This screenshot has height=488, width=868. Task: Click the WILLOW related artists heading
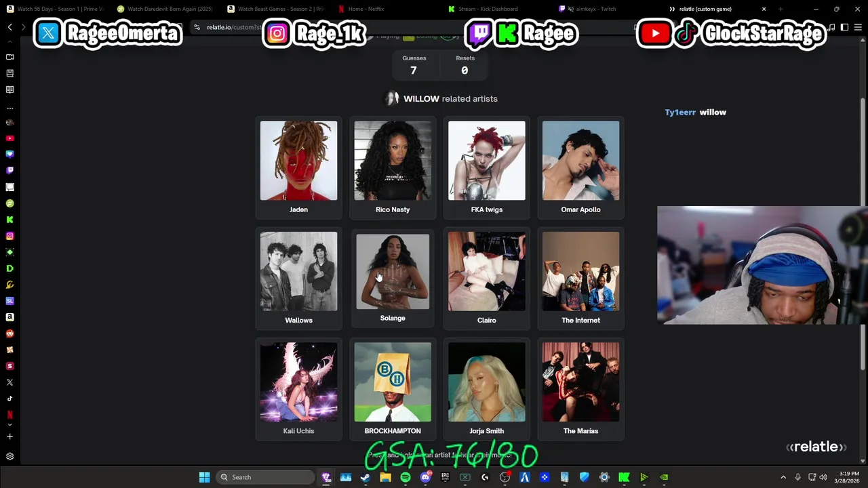(x=441, y=99)
